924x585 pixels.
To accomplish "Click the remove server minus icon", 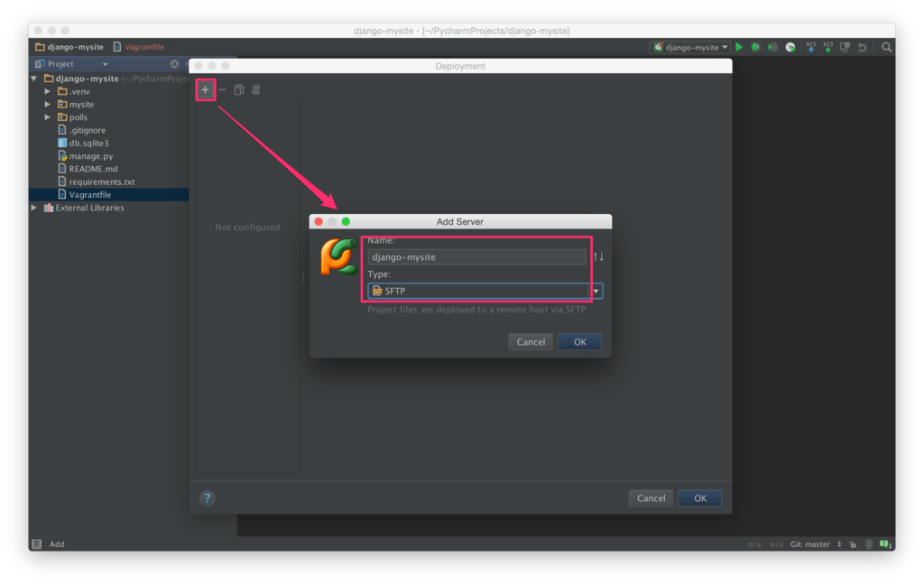I will (222, 89).
